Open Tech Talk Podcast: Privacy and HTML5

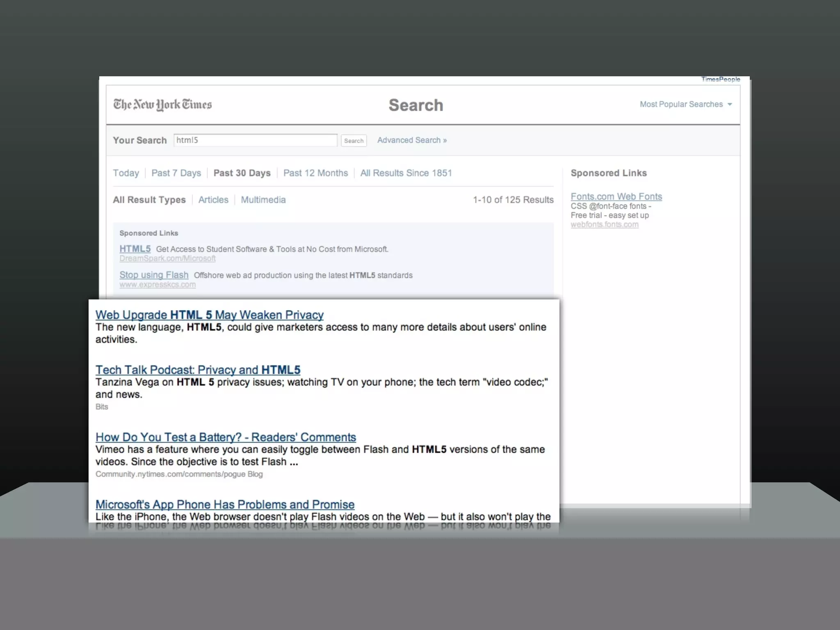[198, 370]
